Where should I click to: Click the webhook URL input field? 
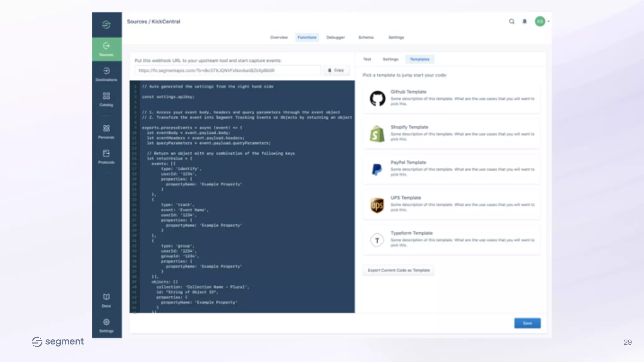228,70
